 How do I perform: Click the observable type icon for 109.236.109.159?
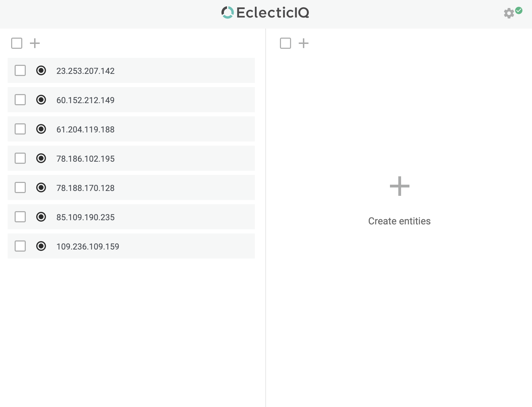(x=41, y=246)
